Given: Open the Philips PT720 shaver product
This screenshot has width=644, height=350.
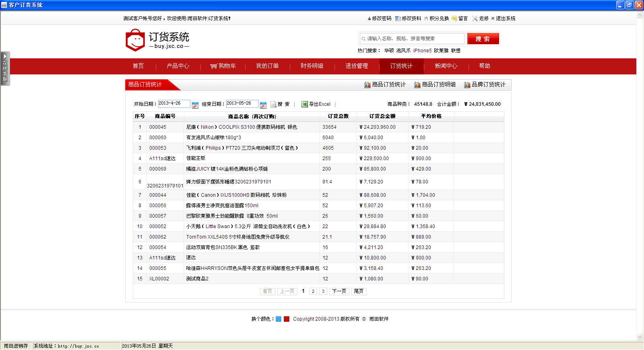Looking at the screenshot, I should (x=242, y=148).
